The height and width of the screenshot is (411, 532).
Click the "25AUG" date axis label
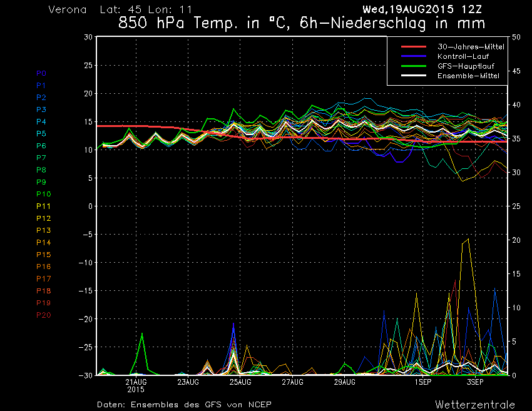point(240,382)
